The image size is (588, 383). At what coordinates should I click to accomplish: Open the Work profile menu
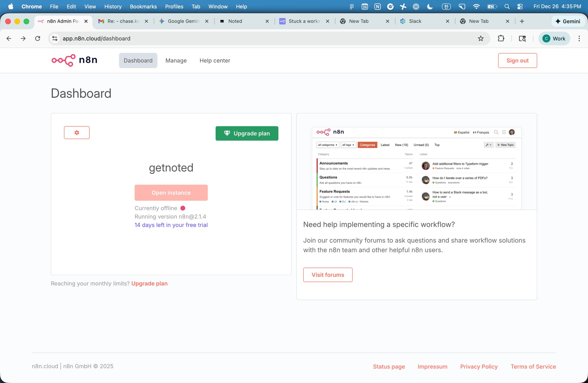(x=554, y=38)
